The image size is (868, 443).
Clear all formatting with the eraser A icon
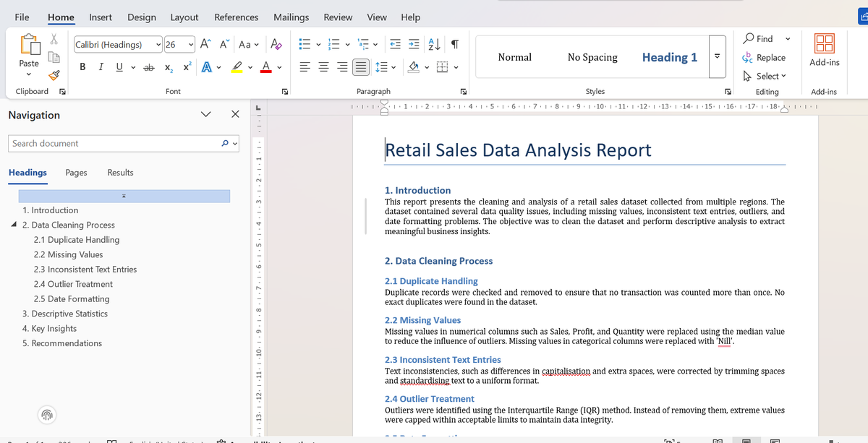click(276, 44)
